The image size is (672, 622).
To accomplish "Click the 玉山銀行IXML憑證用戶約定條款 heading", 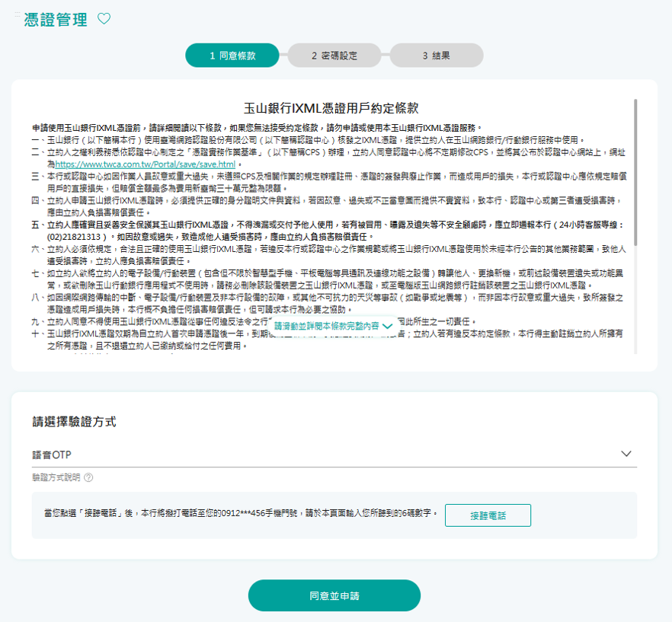I will click(x=331, y=108).
